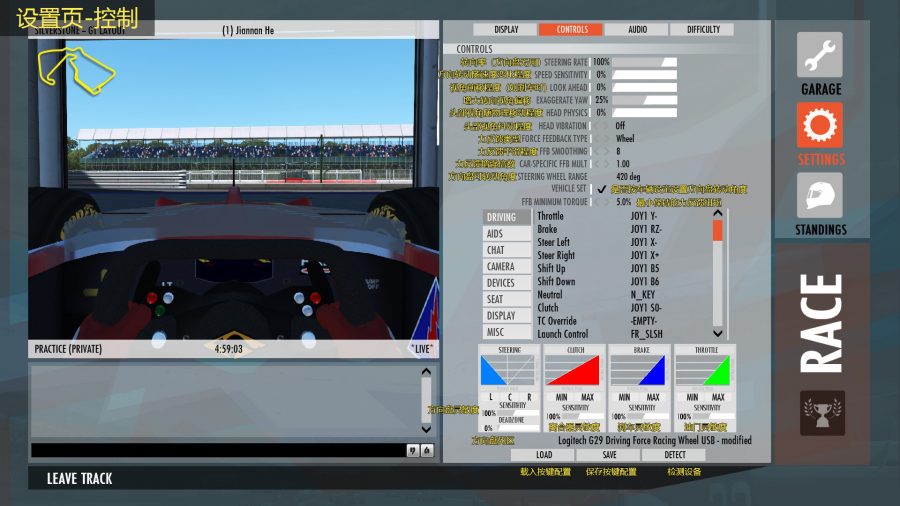Image resolution: width=900 pixels, height=506 pixels.
Task: Click the left small icon beside chat input
Action: tap(413, 450)
